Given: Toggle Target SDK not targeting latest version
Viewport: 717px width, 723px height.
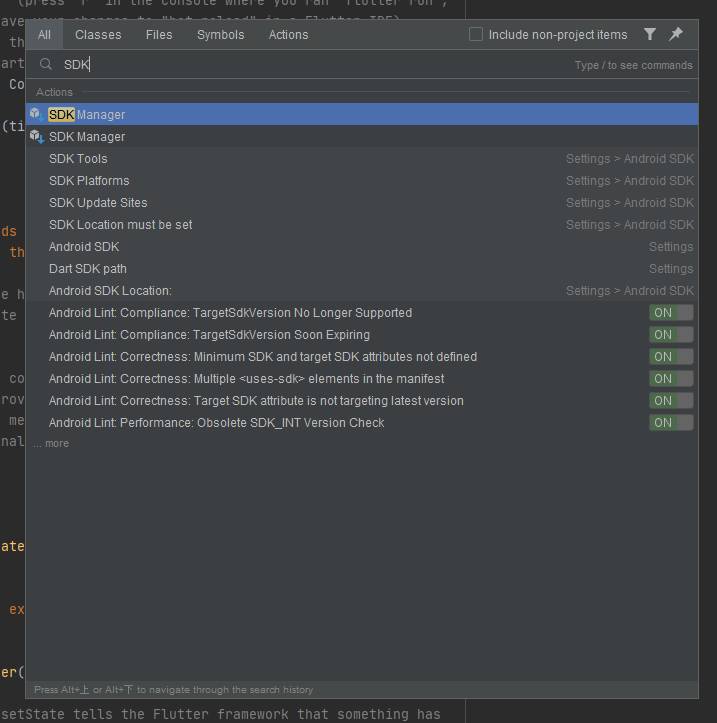Looking at the screenshot, I should pyautogui.click(x=671, y=401).
